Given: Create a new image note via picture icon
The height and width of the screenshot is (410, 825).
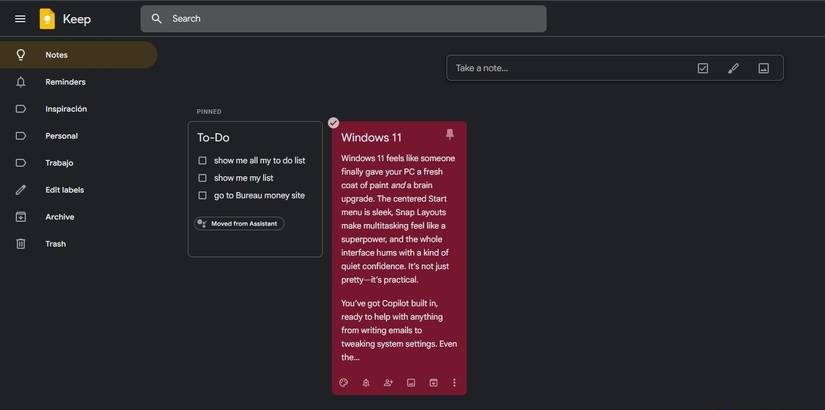Looking at the screenshot, I should [763, 68].
